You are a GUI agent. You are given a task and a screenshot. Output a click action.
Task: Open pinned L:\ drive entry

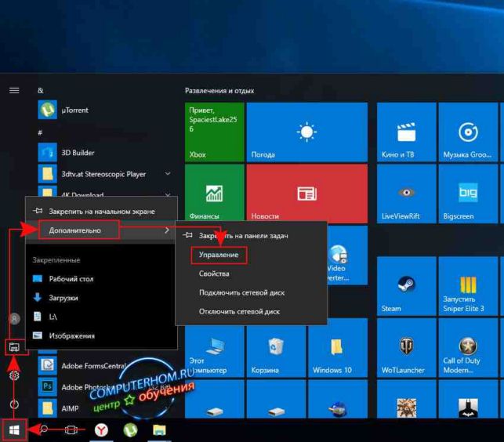tap(101, 317)
